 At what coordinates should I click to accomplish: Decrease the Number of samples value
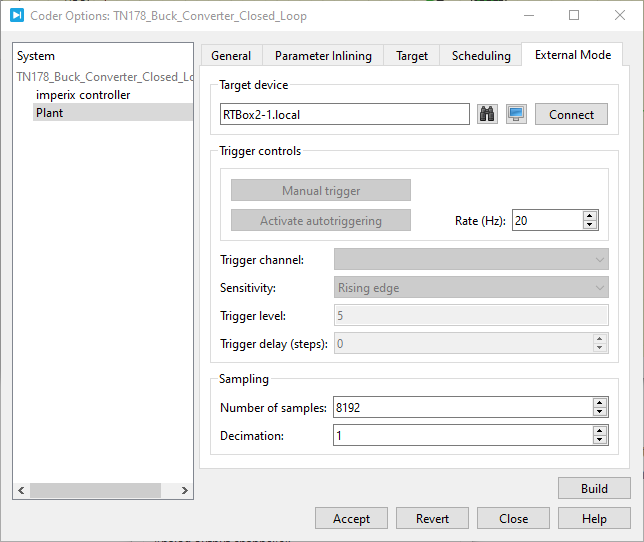point(600,411)
